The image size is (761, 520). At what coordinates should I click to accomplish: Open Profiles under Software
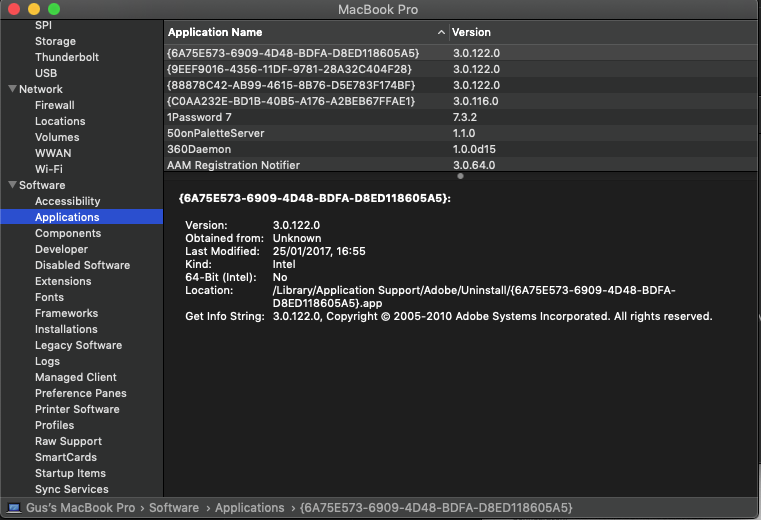coord(55,426)
